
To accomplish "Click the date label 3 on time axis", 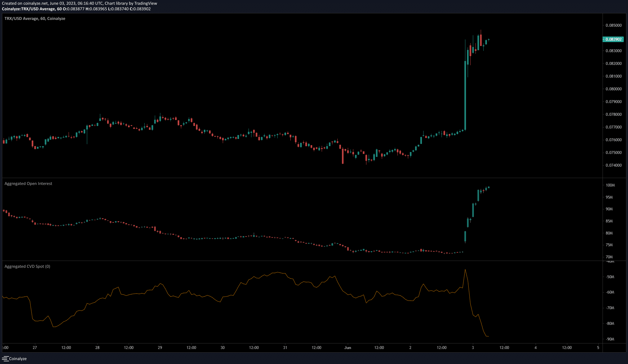I will point(473,348).
